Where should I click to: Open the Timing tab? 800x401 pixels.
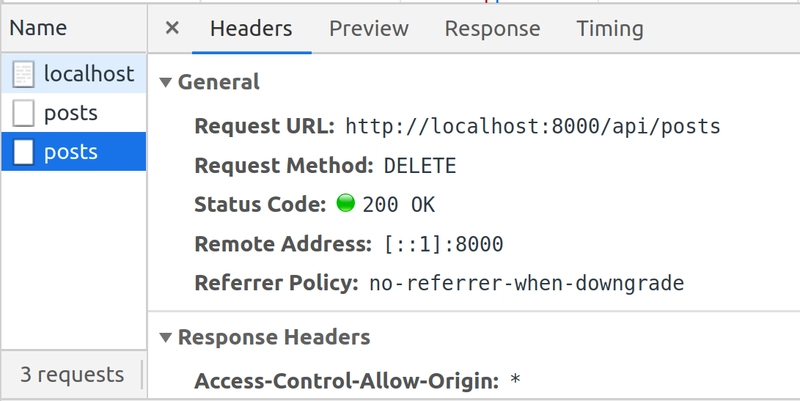[610, 29]
